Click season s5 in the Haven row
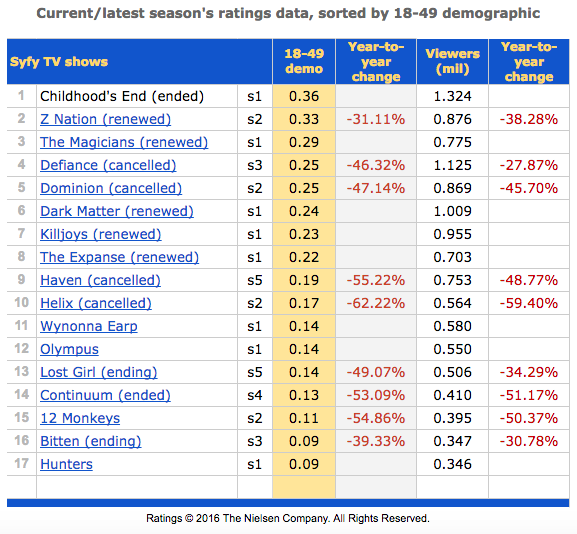 (x=255, y=280)
